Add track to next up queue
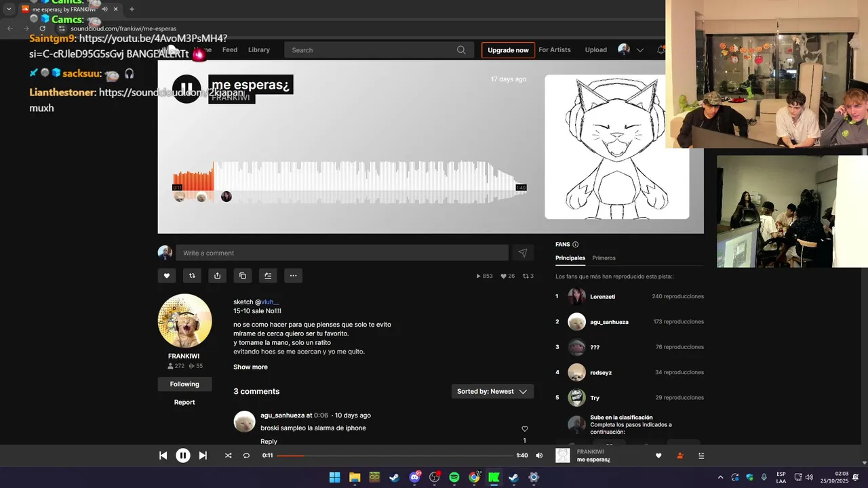 click(x=268, y=275)
